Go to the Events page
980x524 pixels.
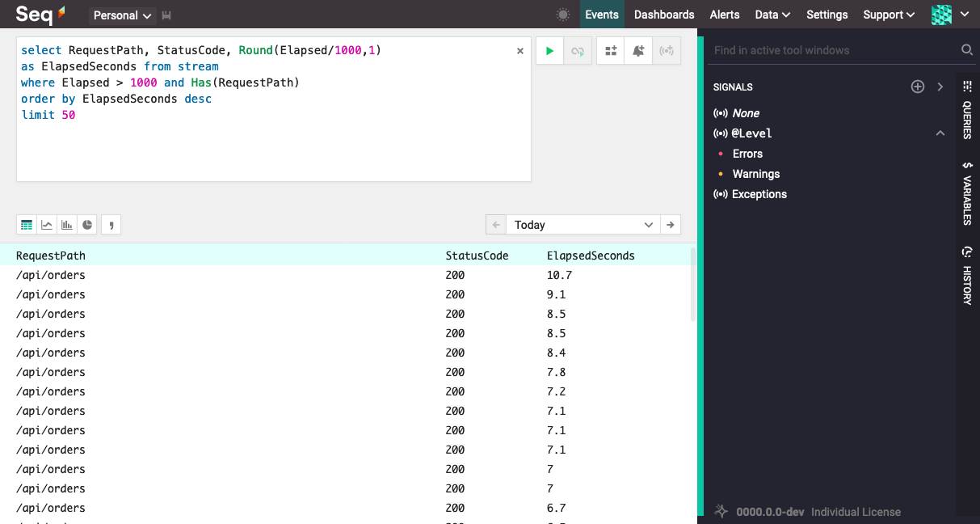pyautogui.click(x=602, y=15)
